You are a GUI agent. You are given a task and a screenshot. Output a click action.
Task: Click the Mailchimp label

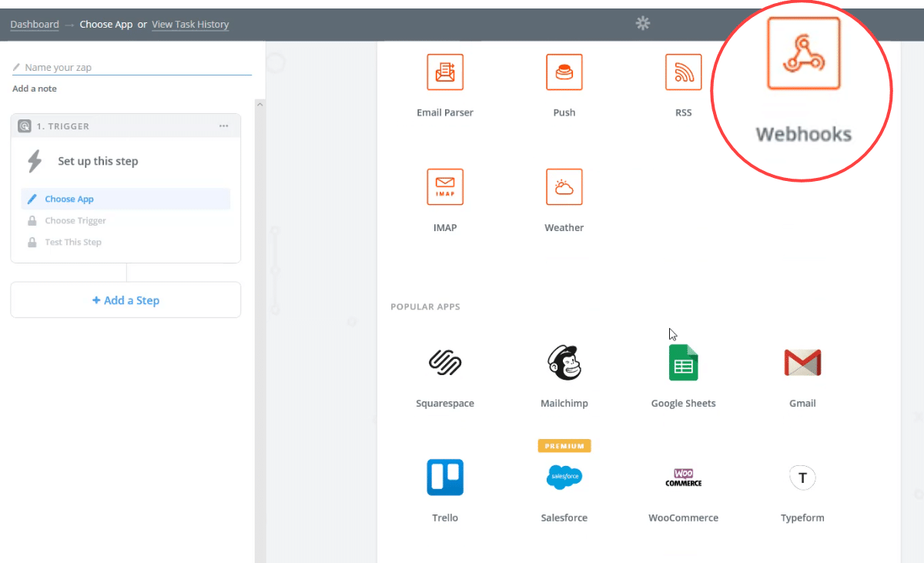click(x=564, y=404)
